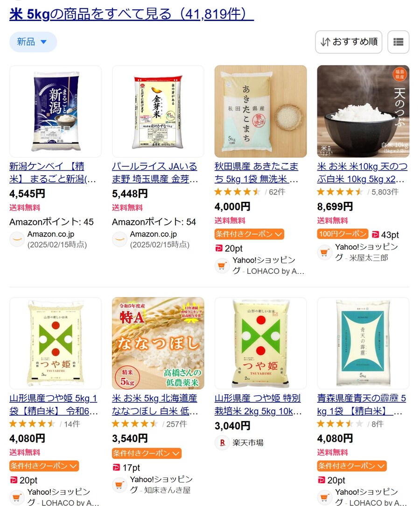420x506 pixels.
Task: Click 金芽米 rice bag thumbnail
Action: [x=158, y=111]
